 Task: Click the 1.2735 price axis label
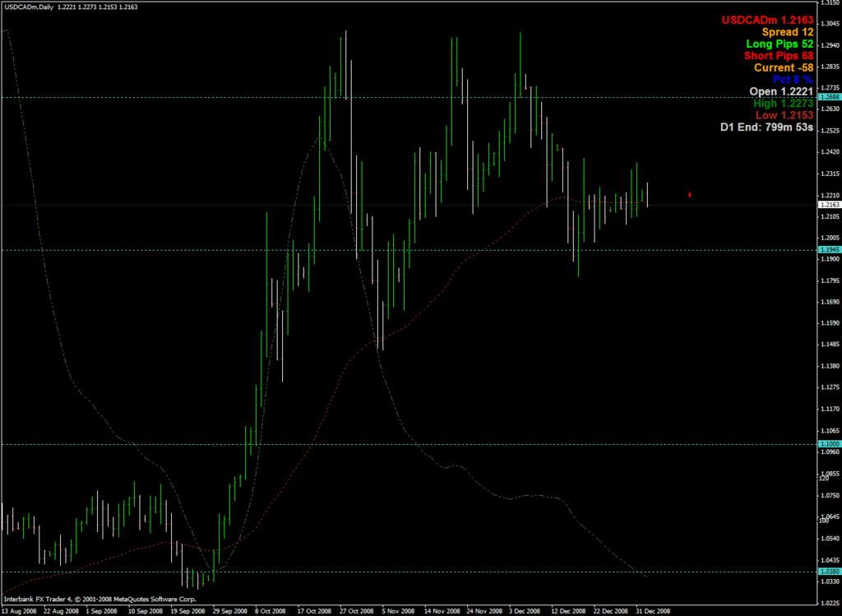(830, 87)
